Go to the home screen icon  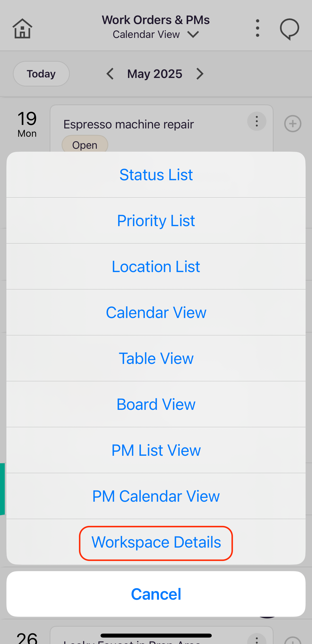tap(22, 28)
